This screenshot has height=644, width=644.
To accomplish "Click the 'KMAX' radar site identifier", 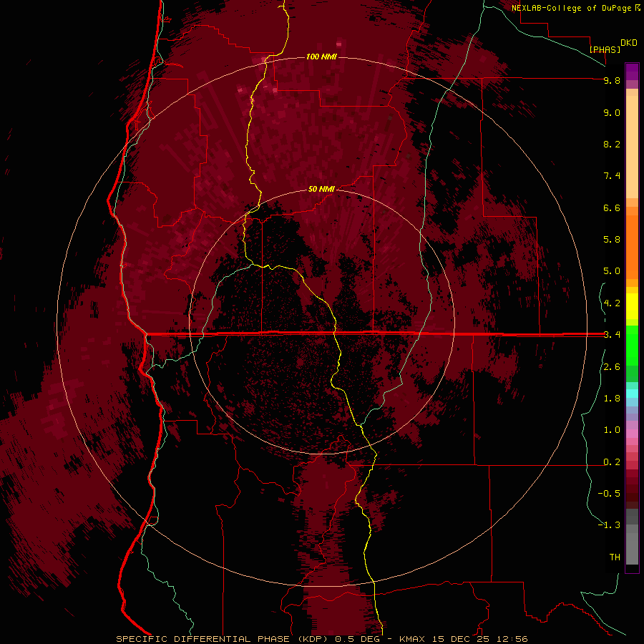I will coord(412,639).
